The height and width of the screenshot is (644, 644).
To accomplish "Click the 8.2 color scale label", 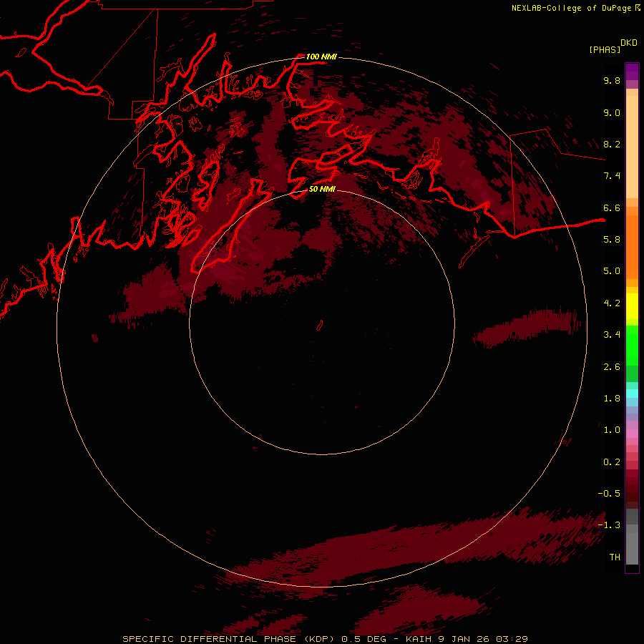I will [x=612, y=145].
